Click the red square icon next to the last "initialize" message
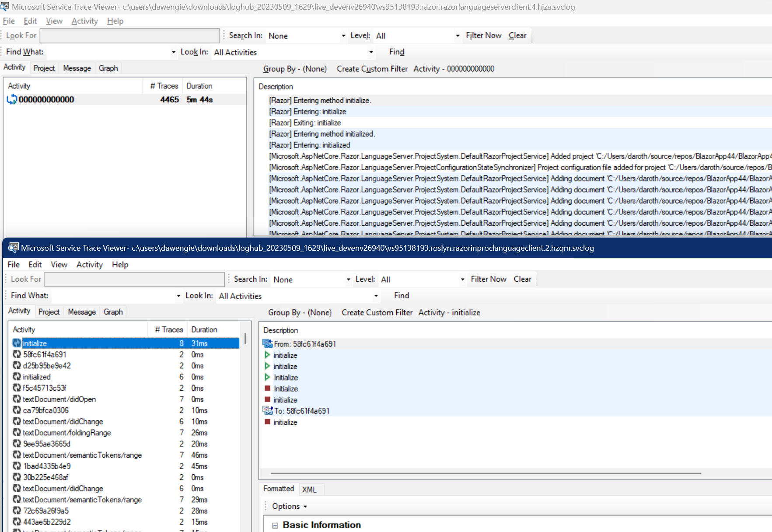772x532 pixels. point(267,422)
